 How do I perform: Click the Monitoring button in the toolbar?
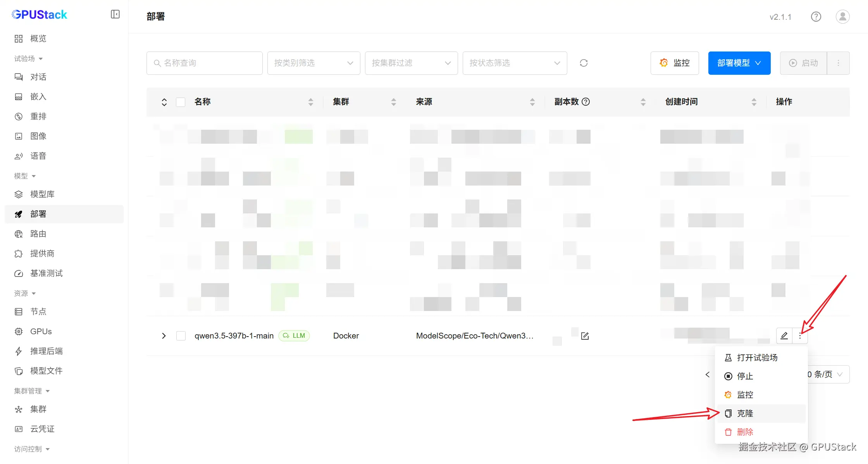coord(674,63)
